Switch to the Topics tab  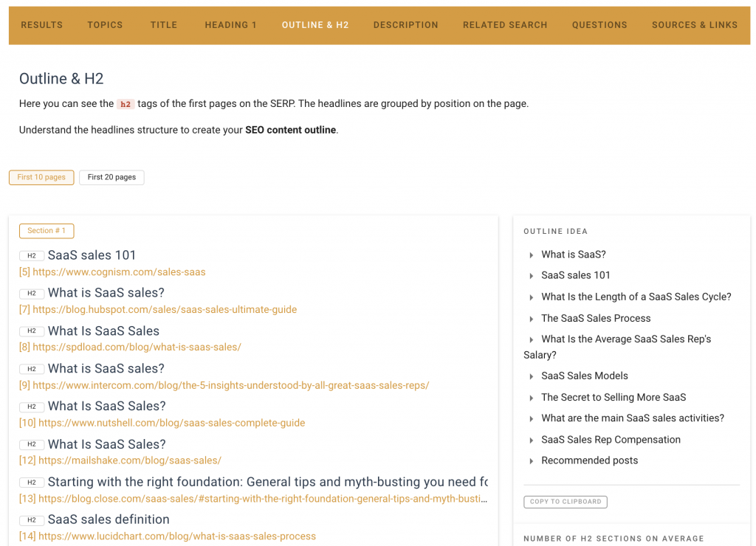(x=105, y=25)
